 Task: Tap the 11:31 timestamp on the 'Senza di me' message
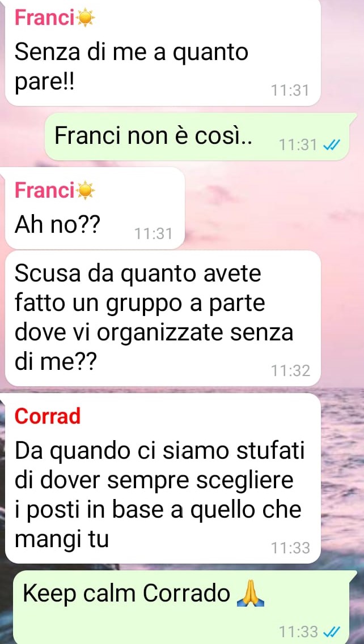(290, 91)
